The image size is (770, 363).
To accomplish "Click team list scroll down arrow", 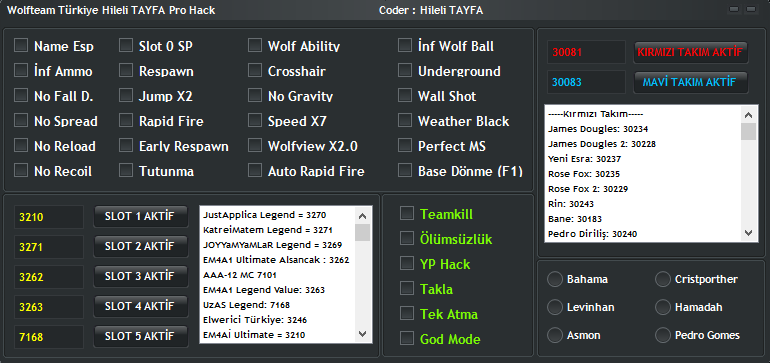I will pos(748,233).
